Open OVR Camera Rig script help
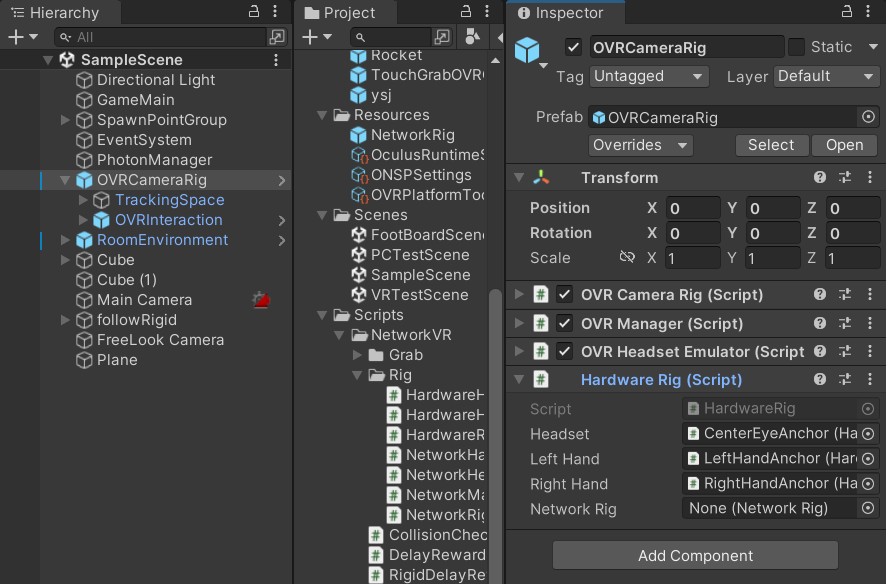Viewport: 886px width, 584px height. [x=820, y=294]
